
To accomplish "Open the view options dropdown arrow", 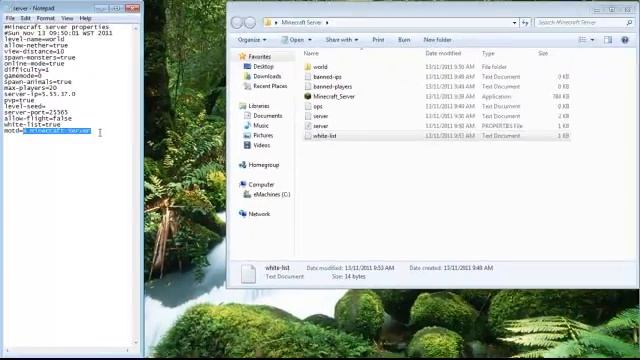I will (592, 40).
